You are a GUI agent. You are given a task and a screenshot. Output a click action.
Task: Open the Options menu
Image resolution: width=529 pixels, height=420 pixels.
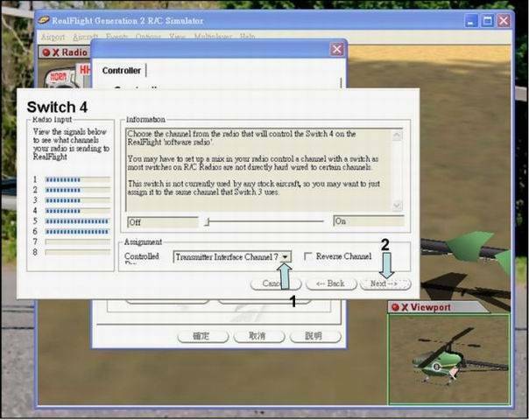148,37
